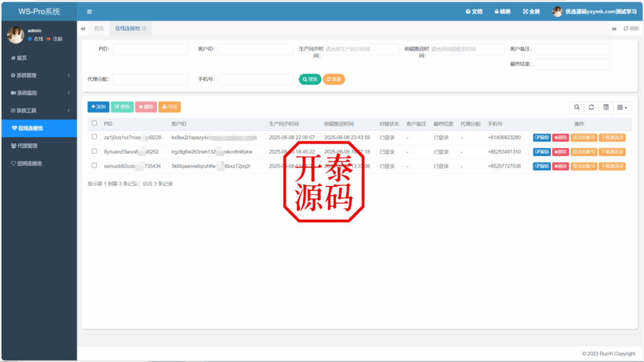Screen dimensions: 644x362
Task: Click the PID column header
Action: [108, 124]
